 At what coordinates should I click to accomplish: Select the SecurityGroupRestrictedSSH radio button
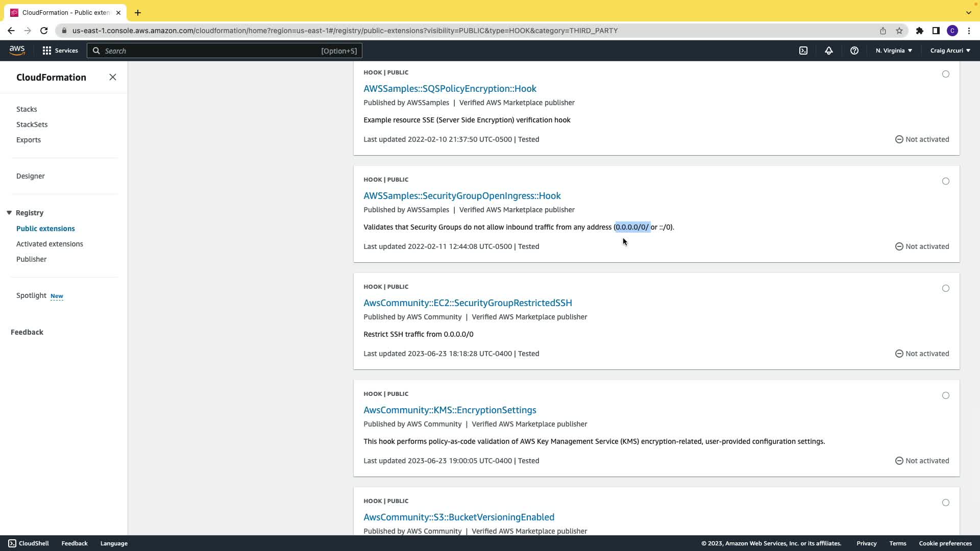click(x=945, y=288)
